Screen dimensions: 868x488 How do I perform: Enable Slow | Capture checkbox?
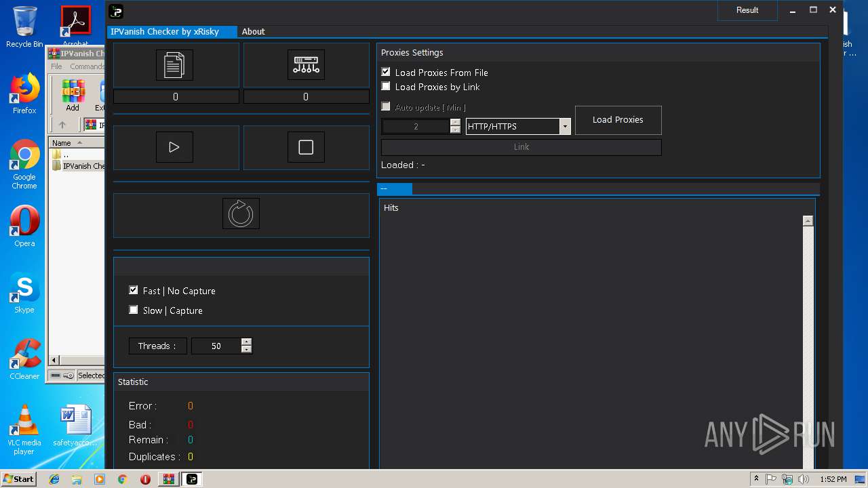click(x=134, y=310)
